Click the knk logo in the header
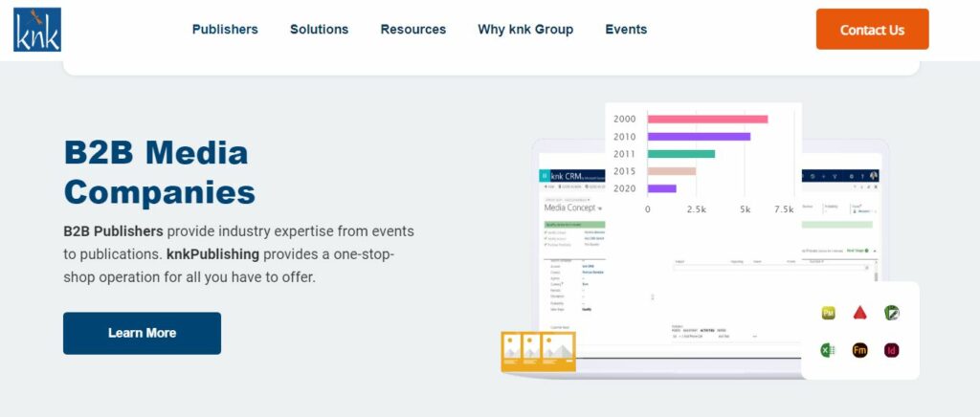Viewport: 980px width, 417px height. (37, 30)
